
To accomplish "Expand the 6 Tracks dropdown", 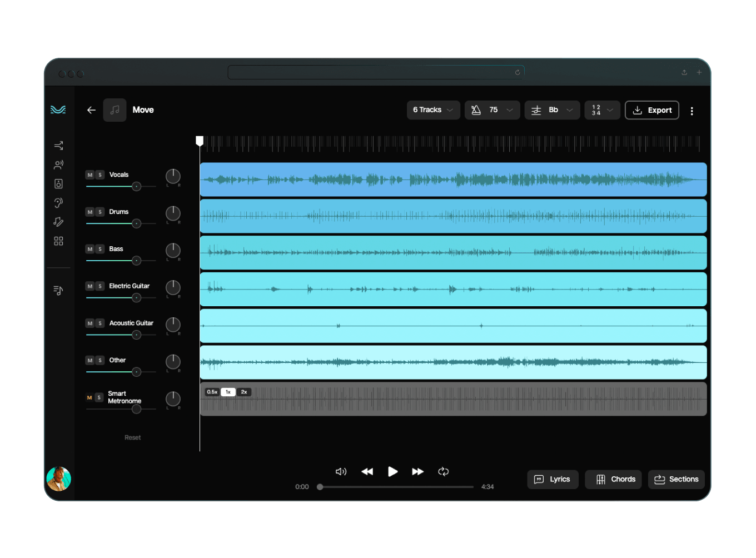I will 433,110.
